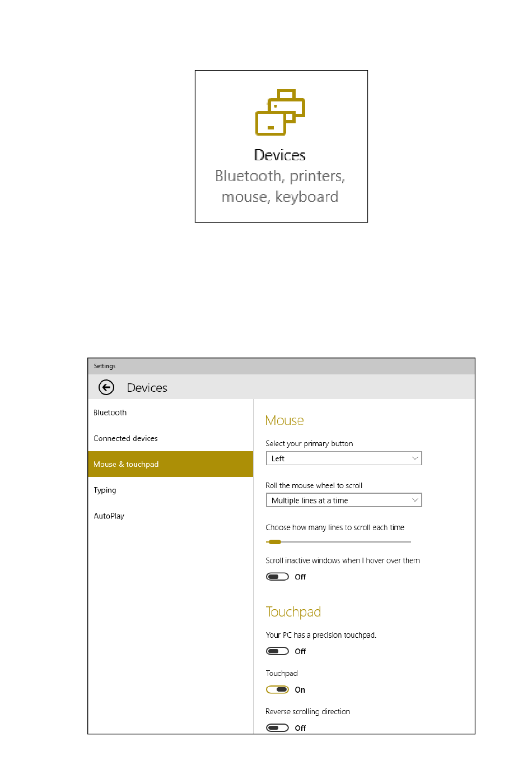
Task: Click "Bluetooth, printers, mouse, keyboard" tile description
Action: [x=280, y=187]
